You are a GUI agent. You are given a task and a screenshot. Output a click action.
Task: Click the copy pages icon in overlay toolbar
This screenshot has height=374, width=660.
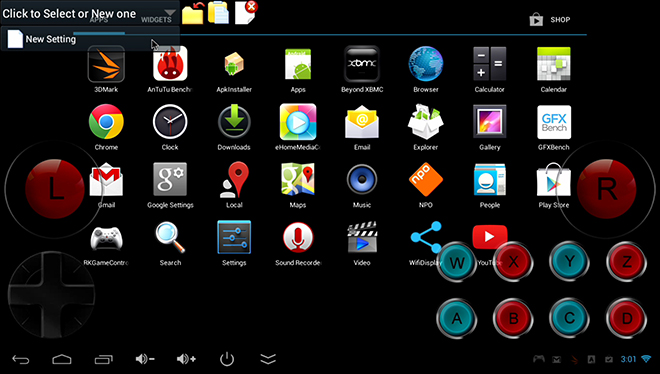point(218,13)
